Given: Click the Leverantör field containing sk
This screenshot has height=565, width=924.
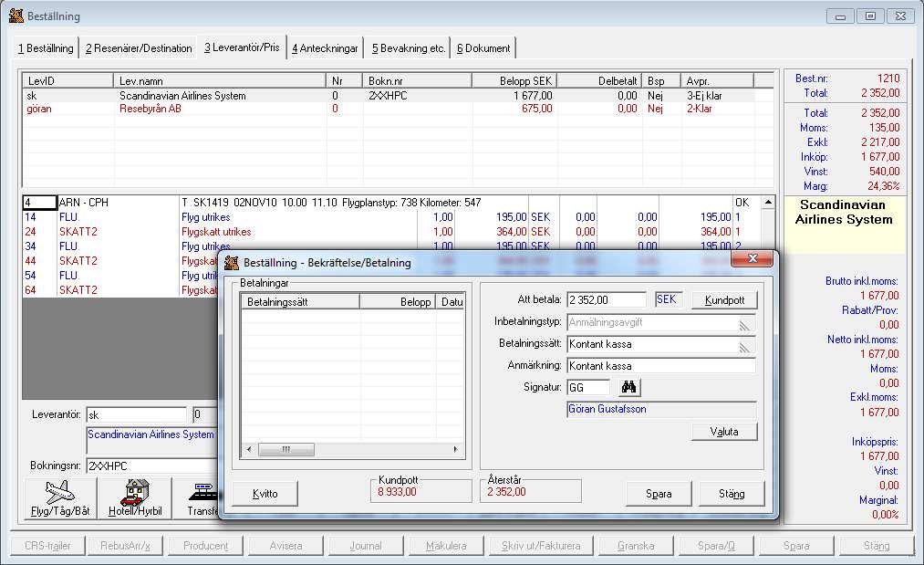Looking at the screenshot, I should [x=136, y=414].
